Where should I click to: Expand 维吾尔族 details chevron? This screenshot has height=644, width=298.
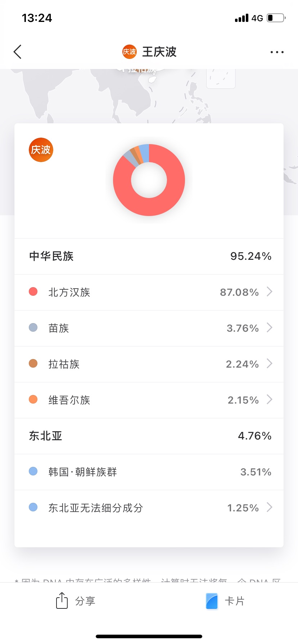coord(269,400)
